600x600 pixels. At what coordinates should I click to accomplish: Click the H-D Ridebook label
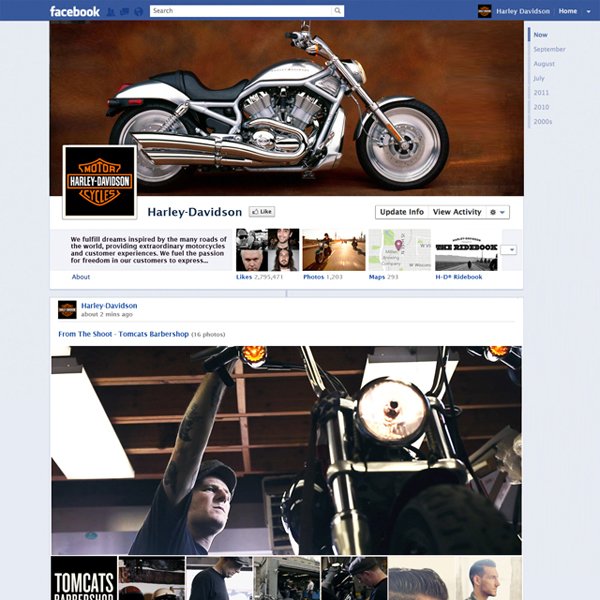pos(459,277)
